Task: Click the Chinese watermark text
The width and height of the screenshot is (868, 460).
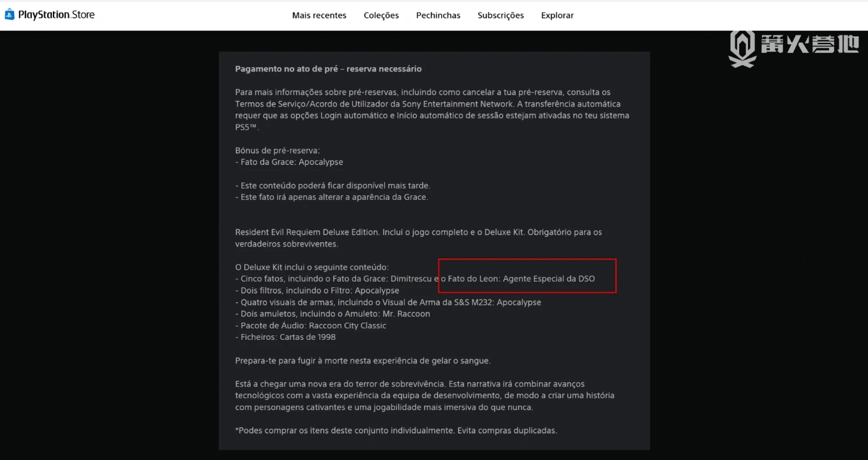Action: coord(809,44)
